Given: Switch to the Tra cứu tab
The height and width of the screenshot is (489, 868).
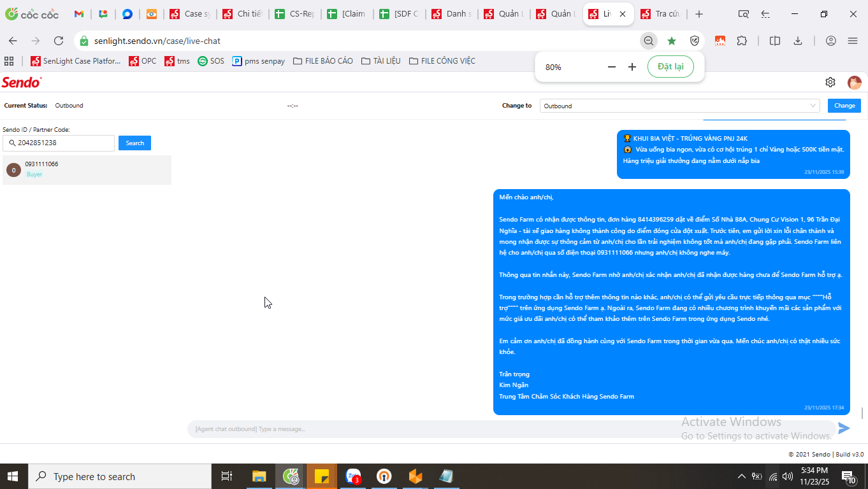Looking at the screenshot, I should point(660,14).
